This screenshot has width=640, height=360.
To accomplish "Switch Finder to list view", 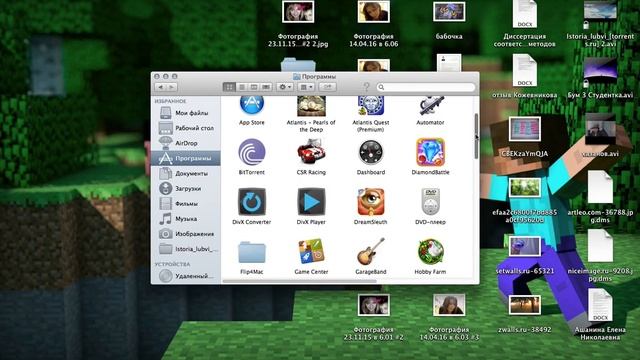I will (x=242, y=87).
